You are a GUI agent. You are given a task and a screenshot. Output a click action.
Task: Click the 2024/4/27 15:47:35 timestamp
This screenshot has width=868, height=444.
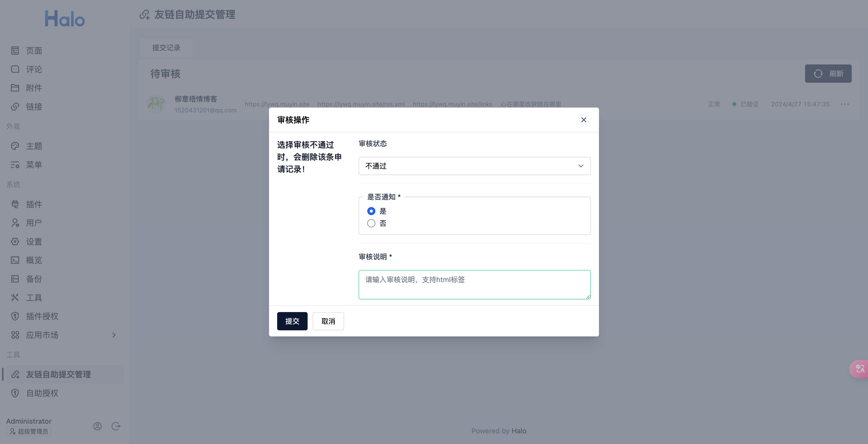(x=800, y=104)
